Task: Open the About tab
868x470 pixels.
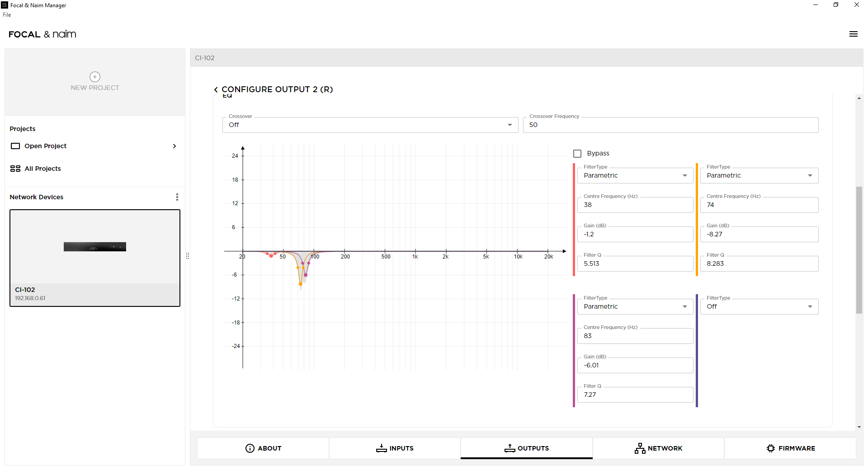Action: 263,448
